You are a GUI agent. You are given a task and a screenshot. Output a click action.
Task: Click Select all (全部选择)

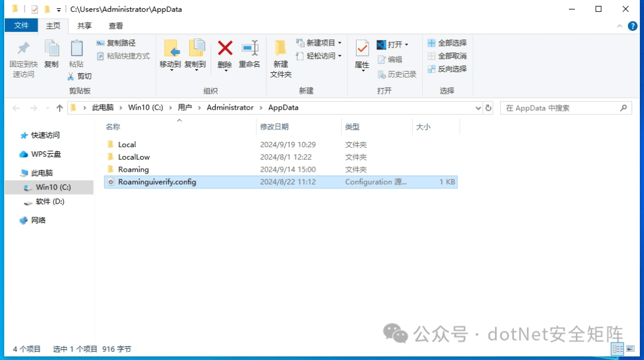pyautogui.click(x=447, y=43)
